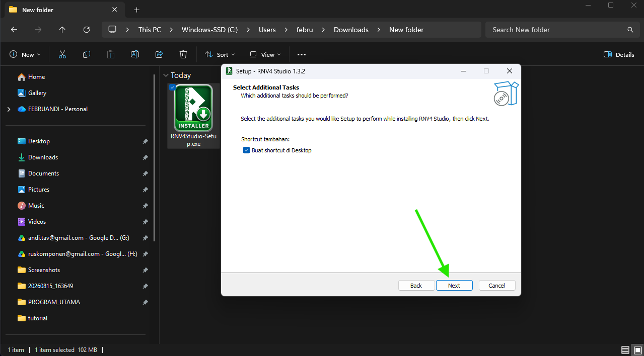Expand chevron after Downloads in breadcrumb
This screenshot has width=644, height=356.
(x=379, y=30)
